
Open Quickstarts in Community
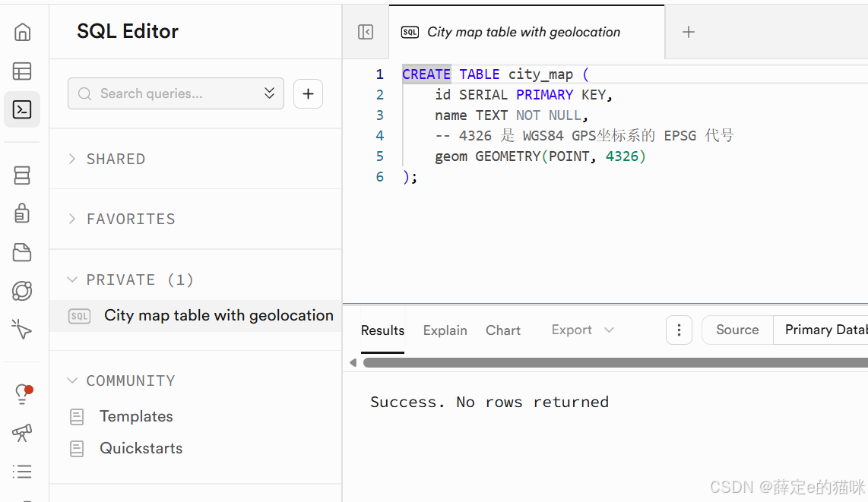click(141, 448)
